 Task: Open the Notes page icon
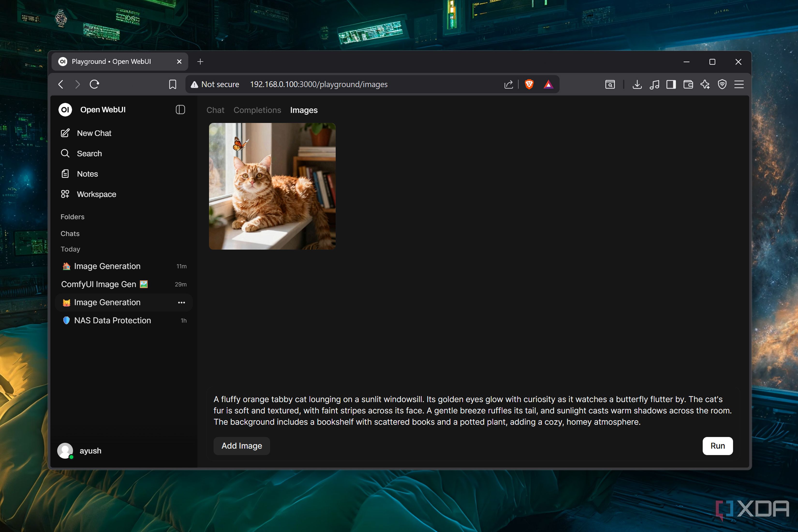click(x=65, y=174)
